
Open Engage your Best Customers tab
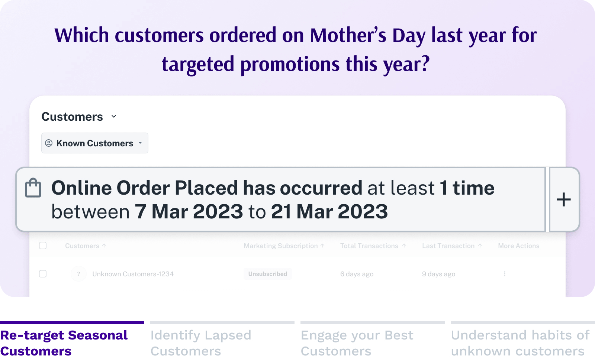click(x=357, y=342)
